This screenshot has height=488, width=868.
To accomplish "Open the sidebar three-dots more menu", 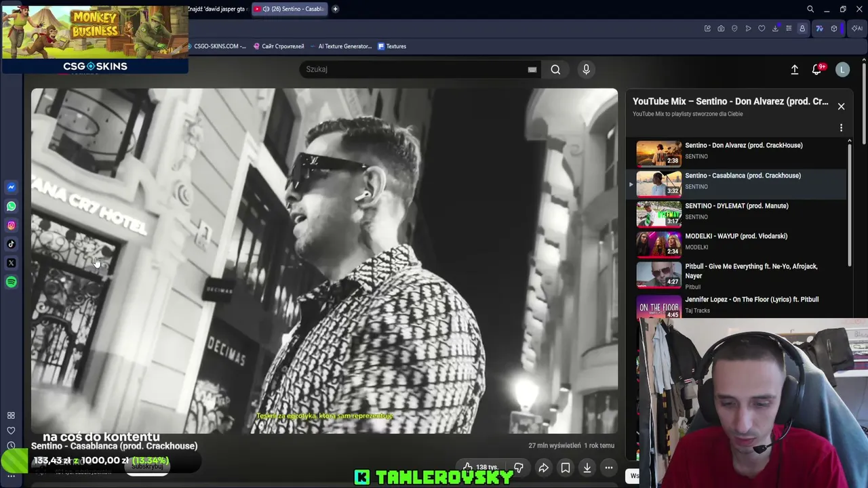I will 11,476.
